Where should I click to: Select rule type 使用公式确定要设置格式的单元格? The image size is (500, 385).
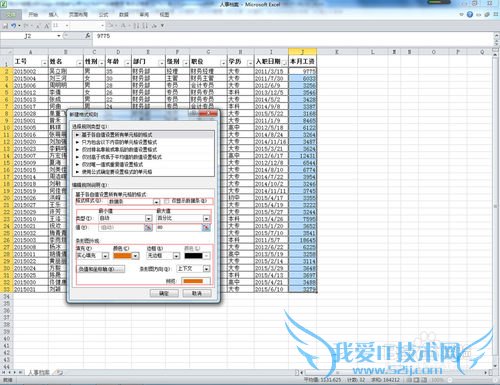point(143,172)
